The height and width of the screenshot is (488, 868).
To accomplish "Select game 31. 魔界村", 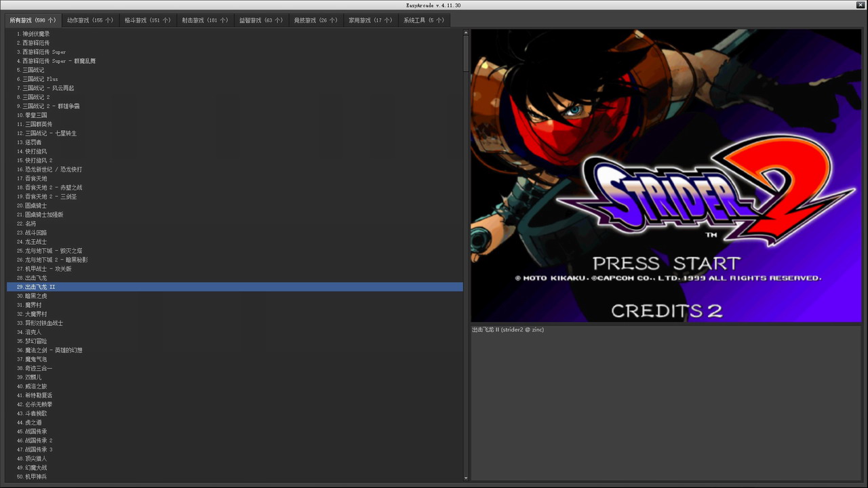I will [235, 305].
